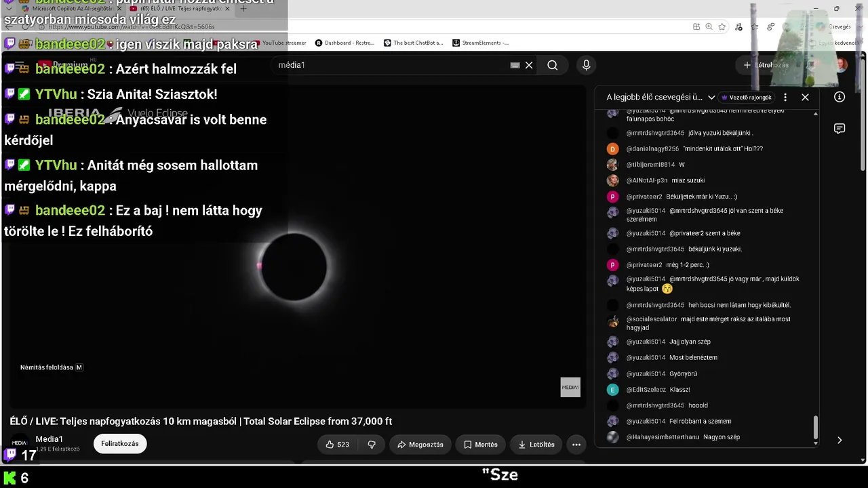Open the Dashboard - Restre... bookmark
The image size is (868, 488).
(344, 43)
